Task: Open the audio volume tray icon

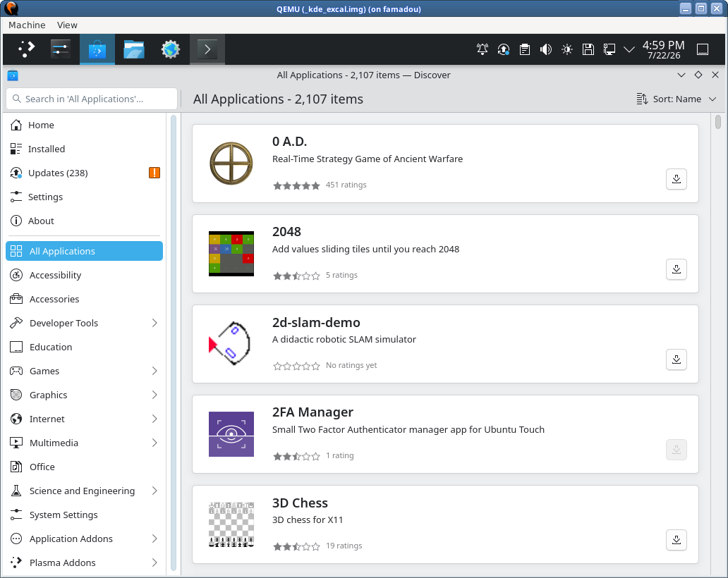Action: 545,49
